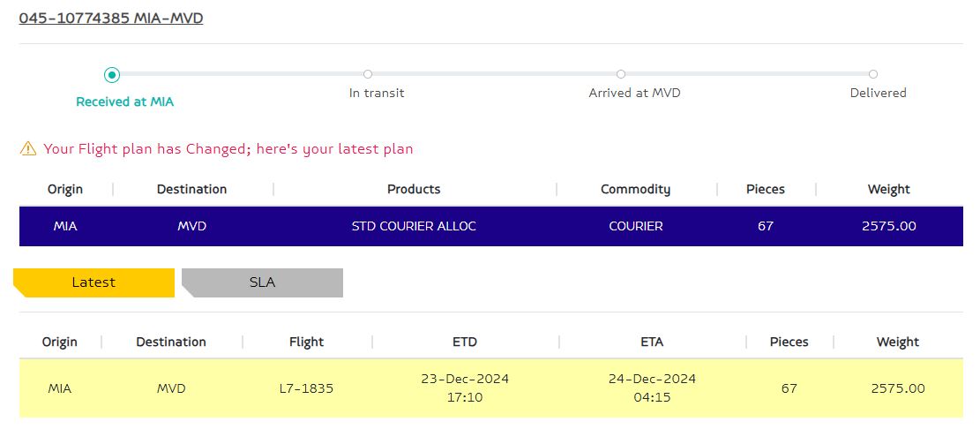Click the warning triangle icon
Image resolution: width=980 pixels, height=429 pixels.
pyautogui.click(x=28, y=149)
